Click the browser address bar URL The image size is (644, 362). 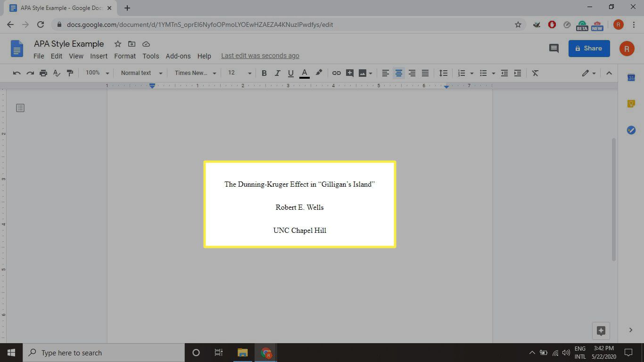tap(200, 25)
